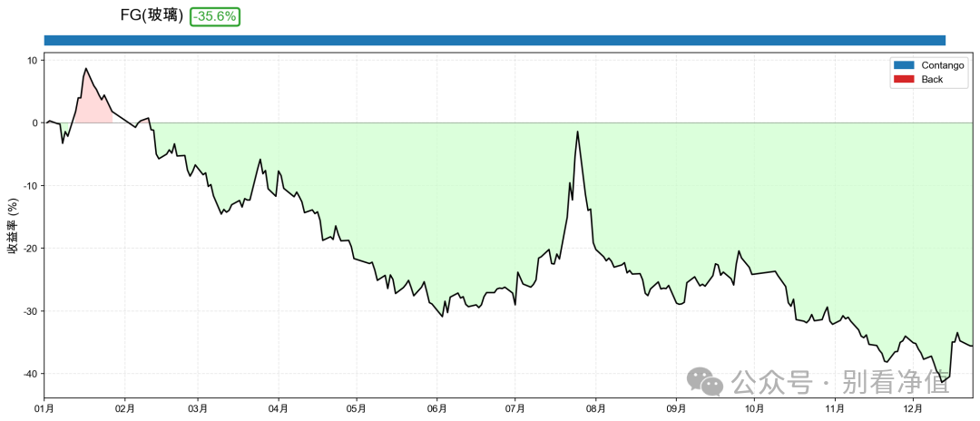Click the blue Contango legend swatch

[x=905, y=65]
